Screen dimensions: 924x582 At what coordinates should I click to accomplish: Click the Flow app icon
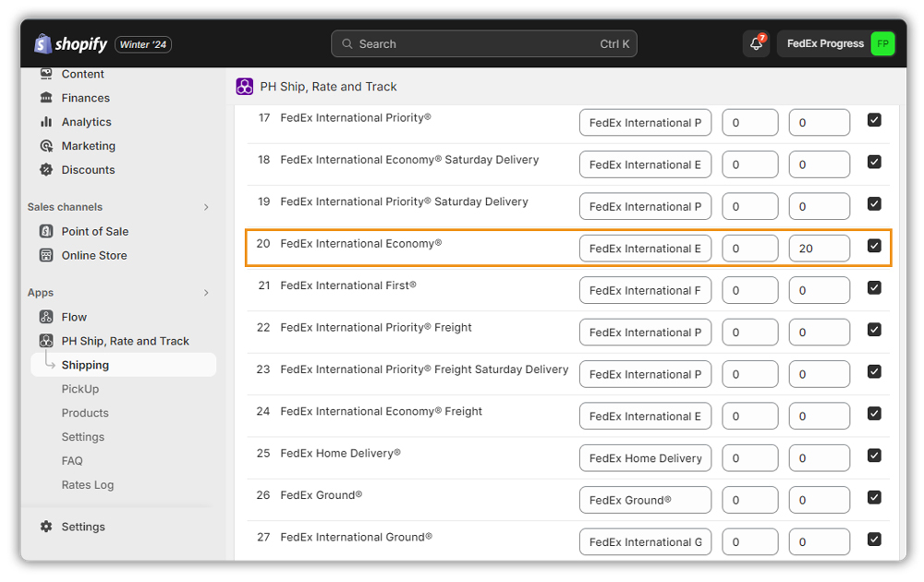(x=46, y=317)
